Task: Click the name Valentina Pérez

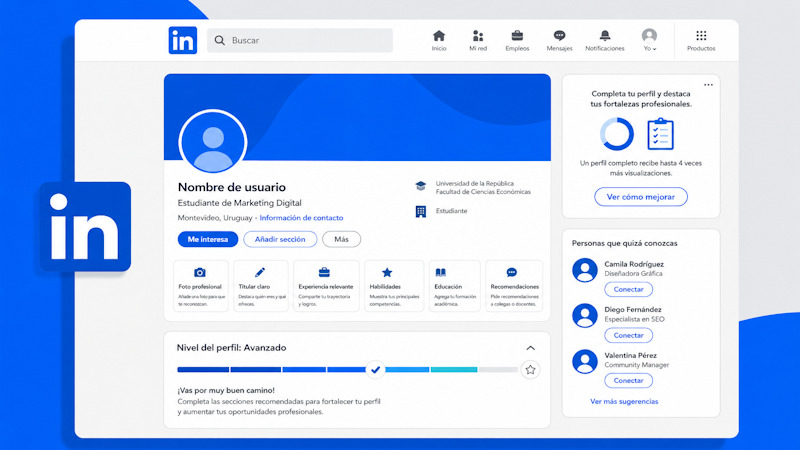Action: 631,356
